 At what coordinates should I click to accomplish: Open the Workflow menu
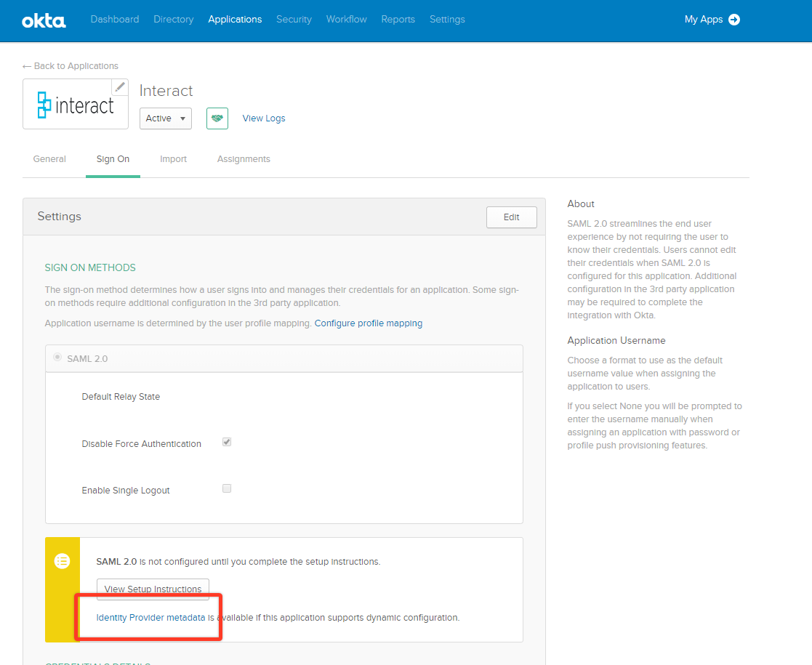(x=347, y=19)
